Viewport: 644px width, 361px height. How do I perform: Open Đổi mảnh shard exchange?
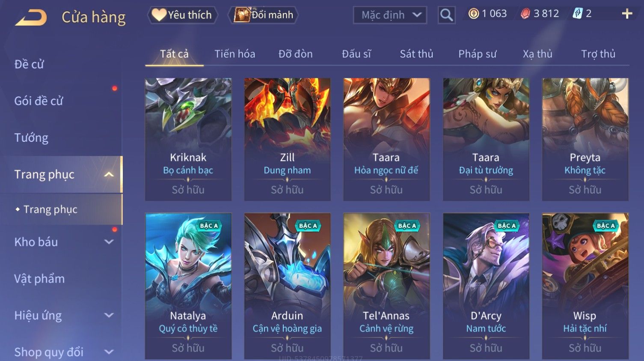[264, 15]
